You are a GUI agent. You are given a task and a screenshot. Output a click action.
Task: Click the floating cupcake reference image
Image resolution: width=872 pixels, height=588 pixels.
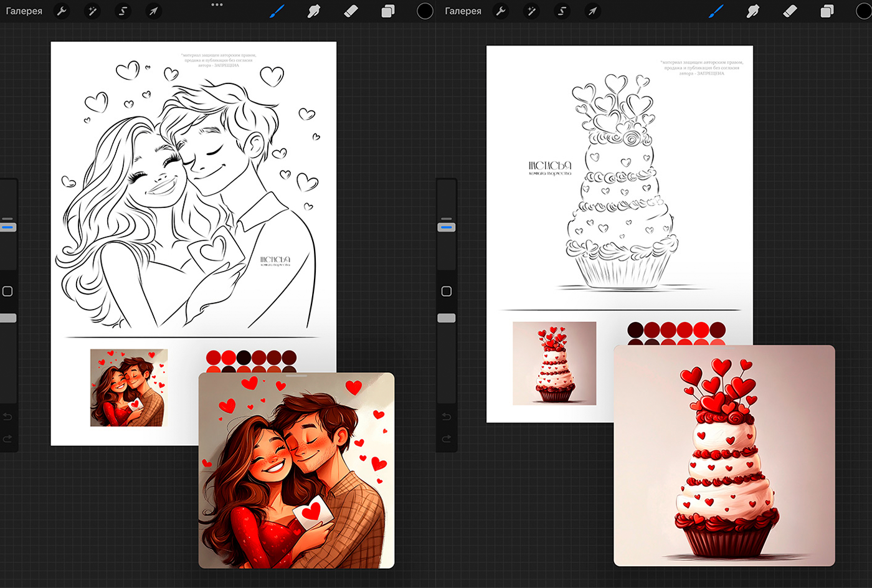(x=724, y=455)
